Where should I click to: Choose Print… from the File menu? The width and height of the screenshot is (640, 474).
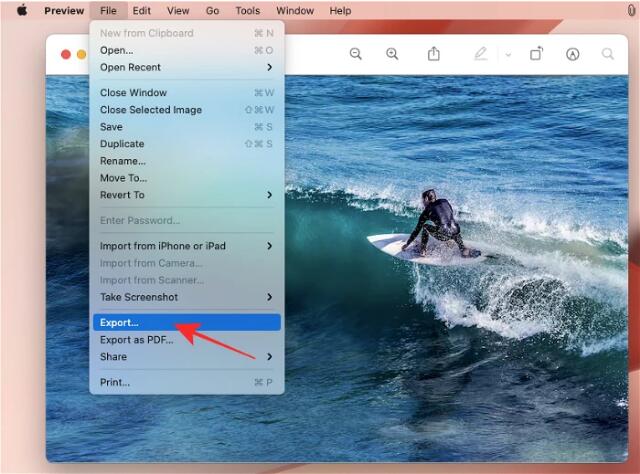coord(115,382)
